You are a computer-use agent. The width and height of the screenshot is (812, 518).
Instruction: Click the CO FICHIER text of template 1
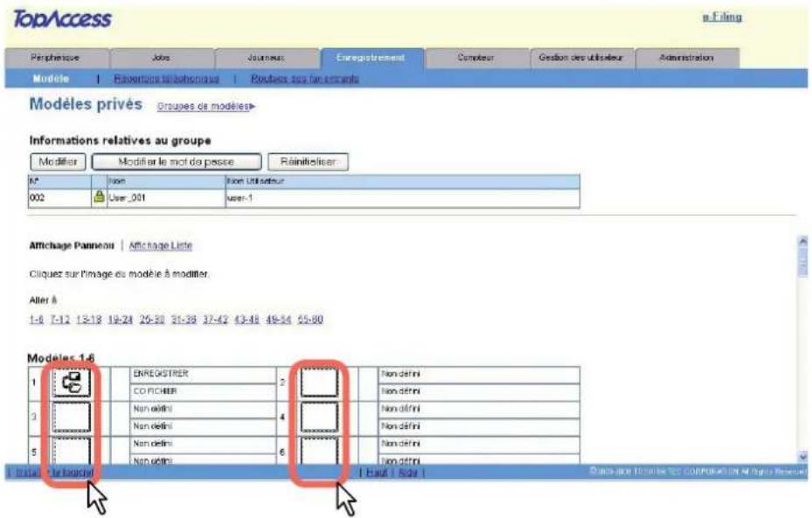[156, 391]
